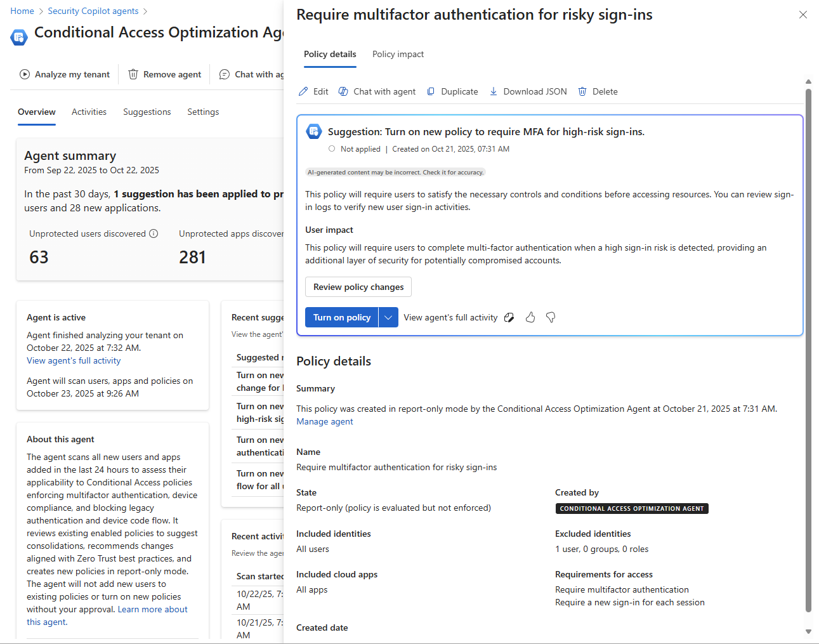Screen dimensions: 819x644
Task: Click the Analyze my tenant play icon
Action: point(25,74)
